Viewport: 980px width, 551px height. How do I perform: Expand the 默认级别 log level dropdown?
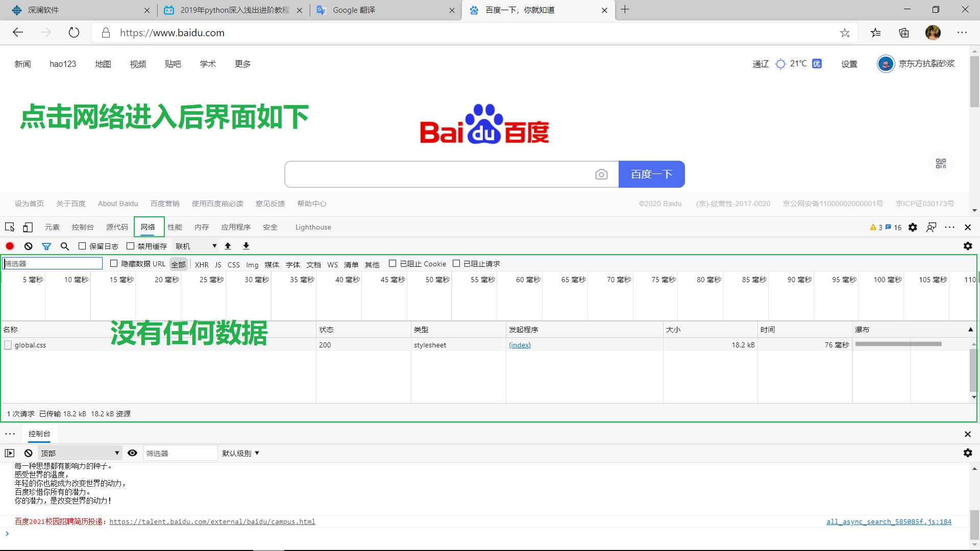(240, 453)
